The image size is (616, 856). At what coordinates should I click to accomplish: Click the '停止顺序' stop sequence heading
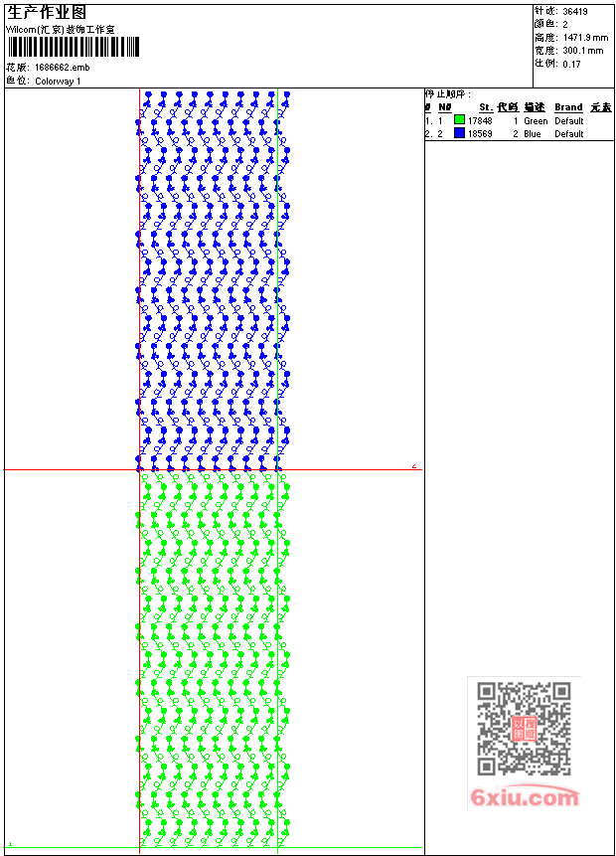[x=447, y=93]
